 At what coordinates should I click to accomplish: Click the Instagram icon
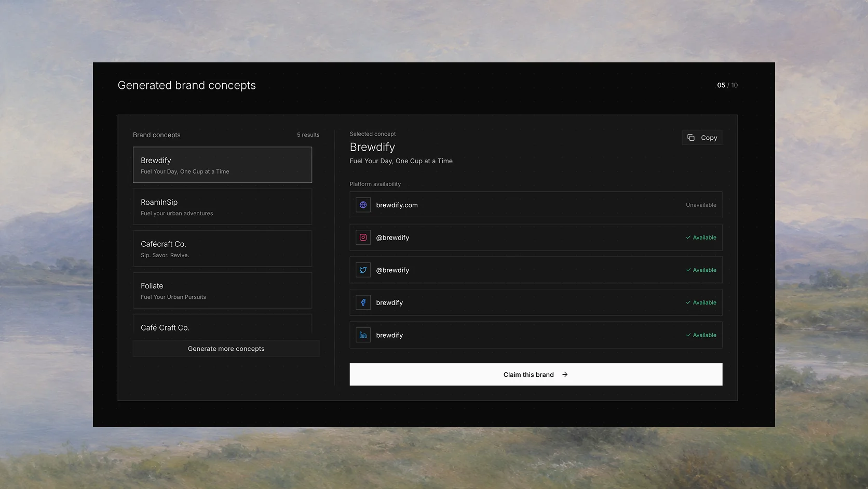[x=363, y=237]
